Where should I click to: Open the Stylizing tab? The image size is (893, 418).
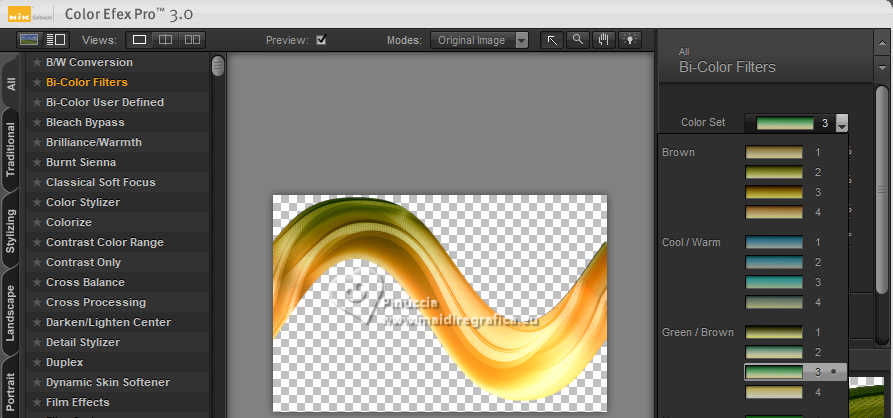tap(11, 231)
